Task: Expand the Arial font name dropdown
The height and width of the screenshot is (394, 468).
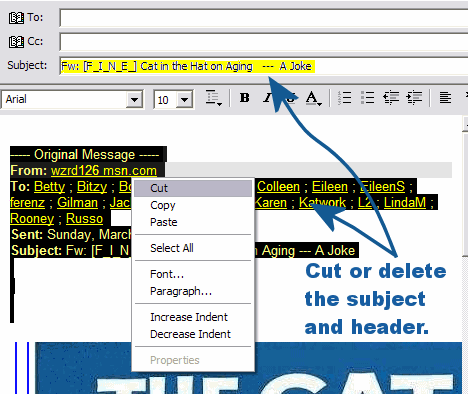Action: (134, 99)
